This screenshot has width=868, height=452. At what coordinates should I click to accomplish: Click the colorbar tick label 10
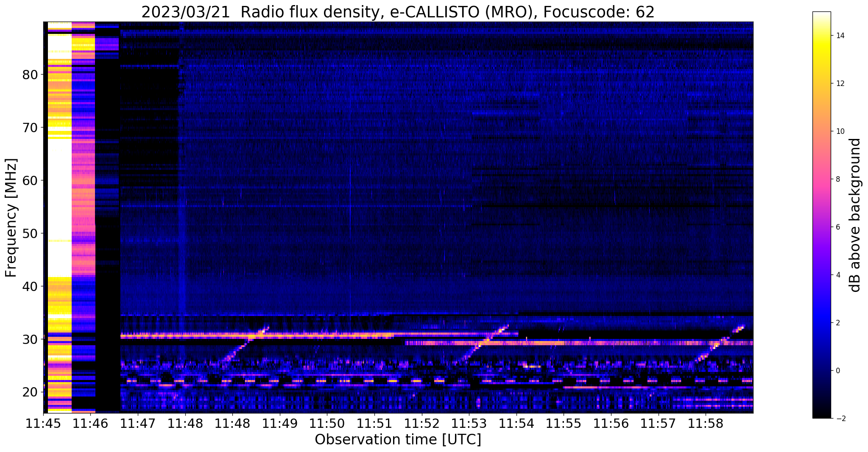840,131
